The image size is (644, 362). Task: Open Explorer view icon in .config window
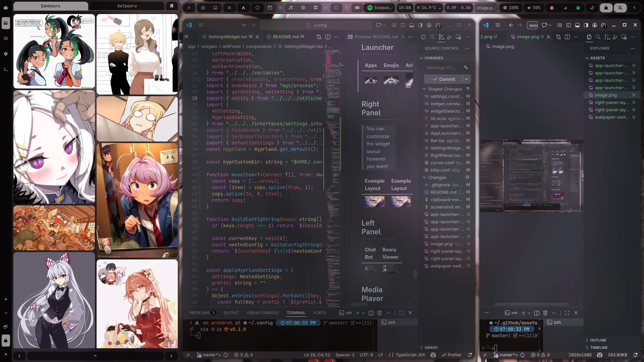point(424,37)
